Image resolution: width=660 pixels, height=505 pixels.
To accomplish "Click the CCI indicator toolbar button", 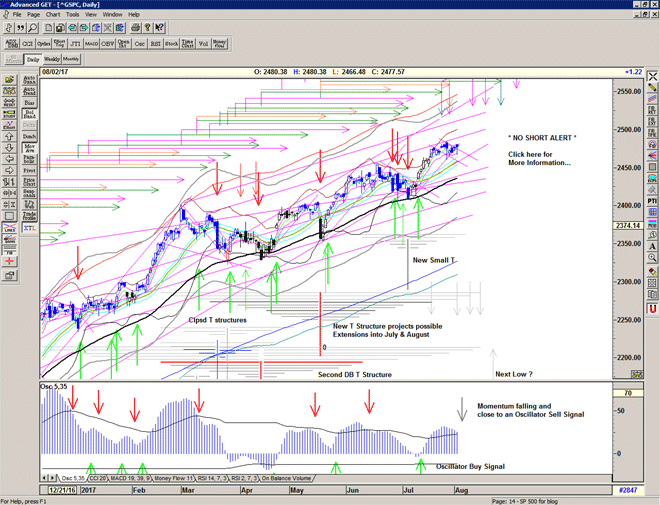I will click(x=29, y=44).
